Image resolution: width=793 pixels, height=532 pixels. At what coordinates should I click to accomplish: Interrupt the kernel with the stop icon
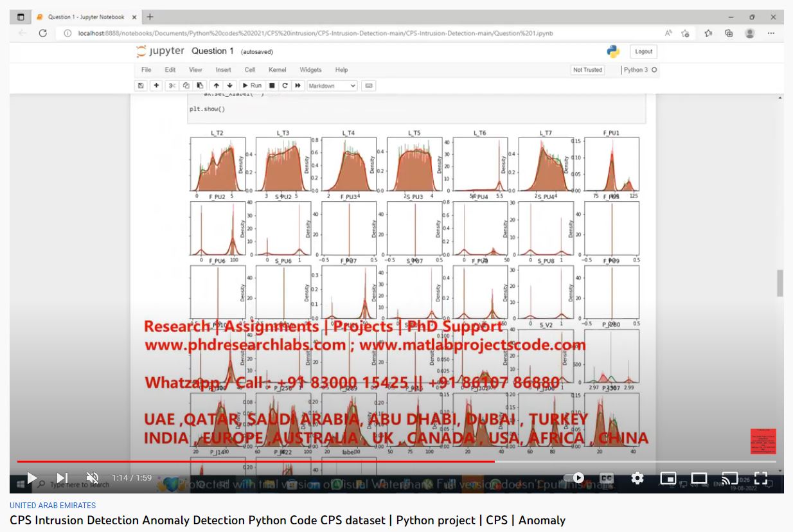(272, 85)
